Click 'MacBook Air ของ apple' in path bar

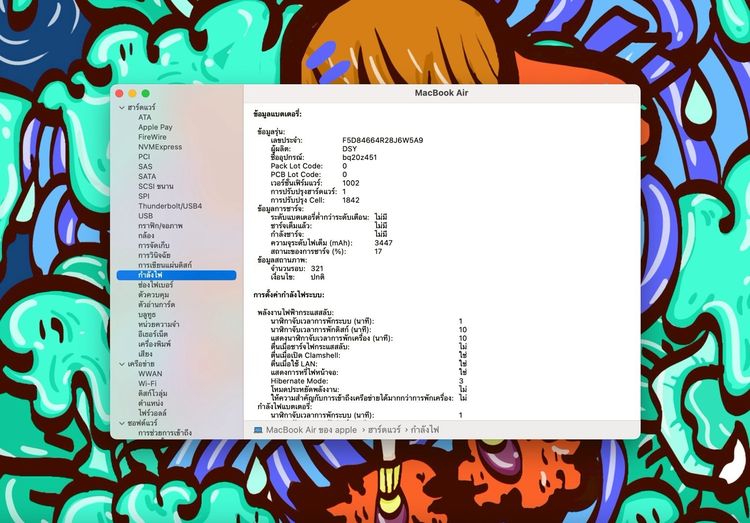311,429
